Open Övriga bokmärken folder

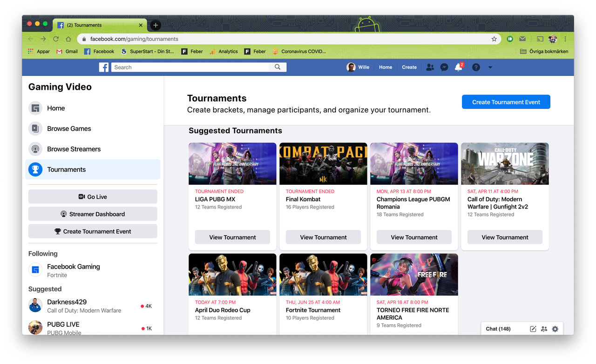[x=544, y=52]
